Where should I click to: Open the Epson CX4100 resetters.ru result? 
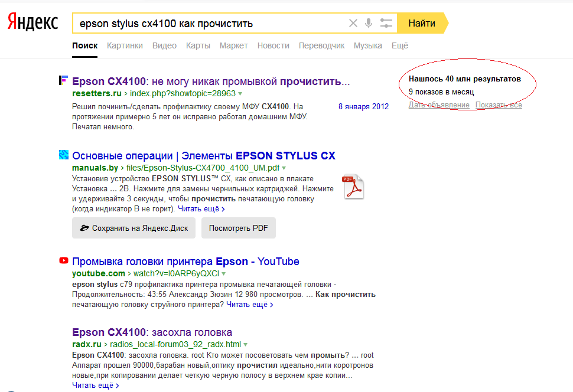pos(211,81)
